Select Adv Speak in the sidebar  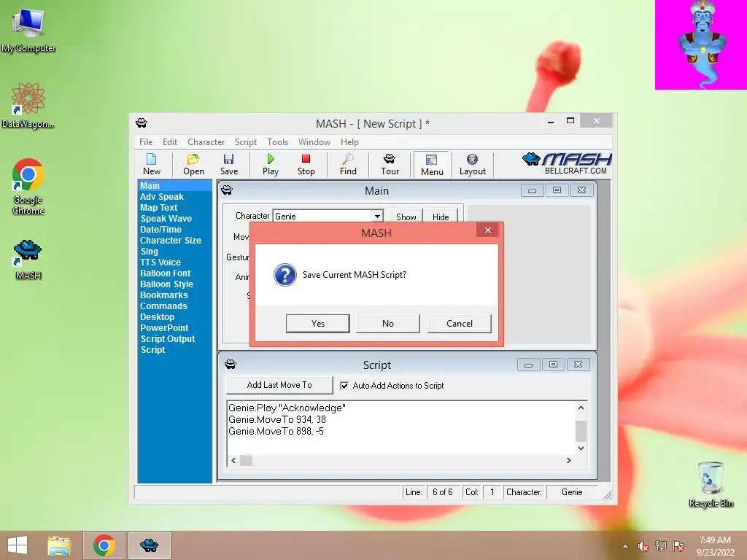[x=162, y=197]
